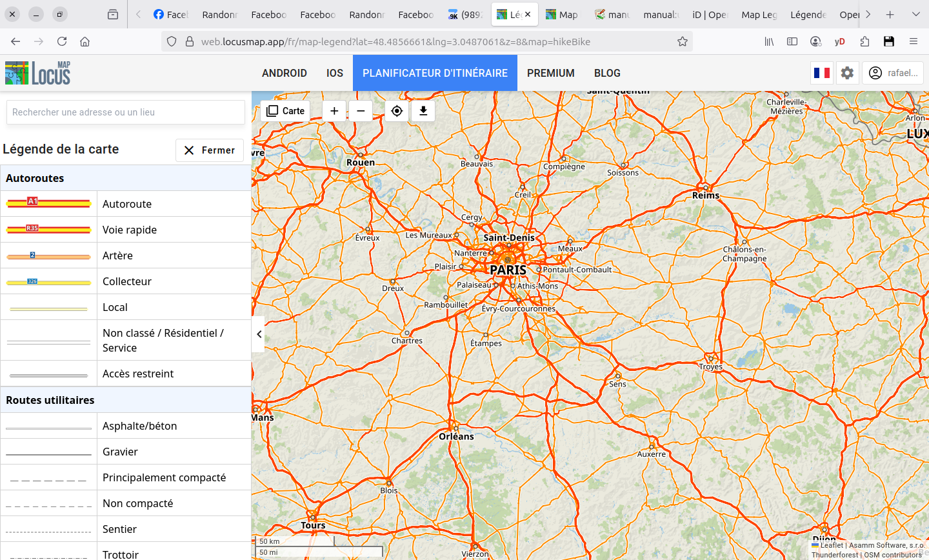Screen dimensions: 929x560
Task: Open the BLOG link
Action: (x=607, y=73)
